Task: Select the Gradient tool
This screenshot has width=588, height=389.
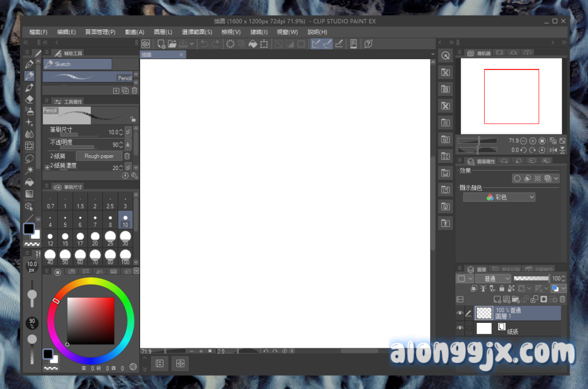Action: (x=30, y=194)
